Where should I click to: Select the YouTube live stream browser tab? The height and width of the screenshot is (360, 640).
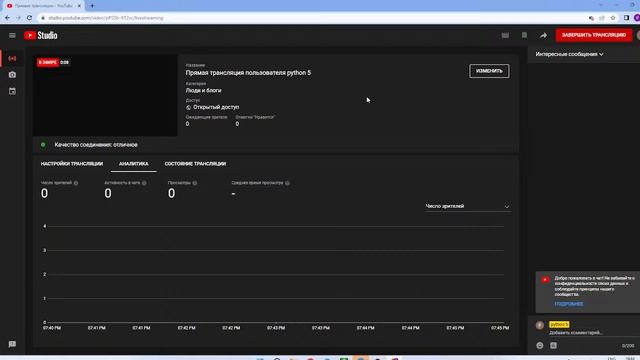click(x=43, y=6)
